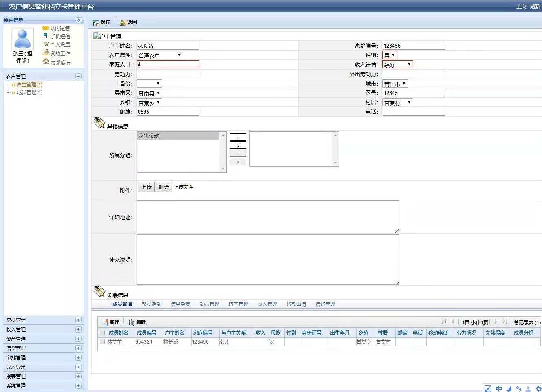Viewport: 542px width, 392px height.
Task: Open 站内短信 mail icon
Action: click(46, 28)
